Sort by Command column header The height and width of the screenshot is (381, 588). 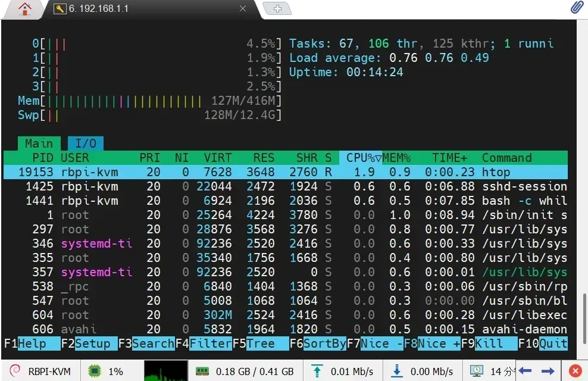tap(506, 158)
